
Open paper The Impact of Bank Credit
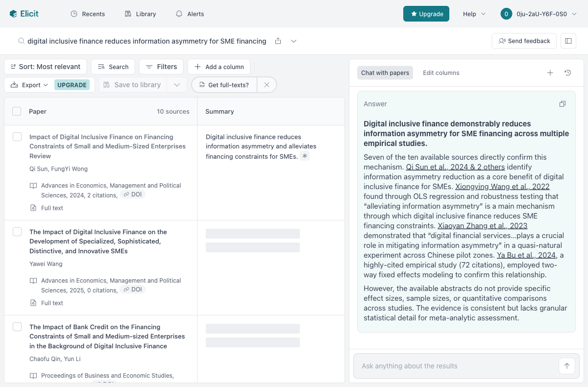[x=107, y=337]
